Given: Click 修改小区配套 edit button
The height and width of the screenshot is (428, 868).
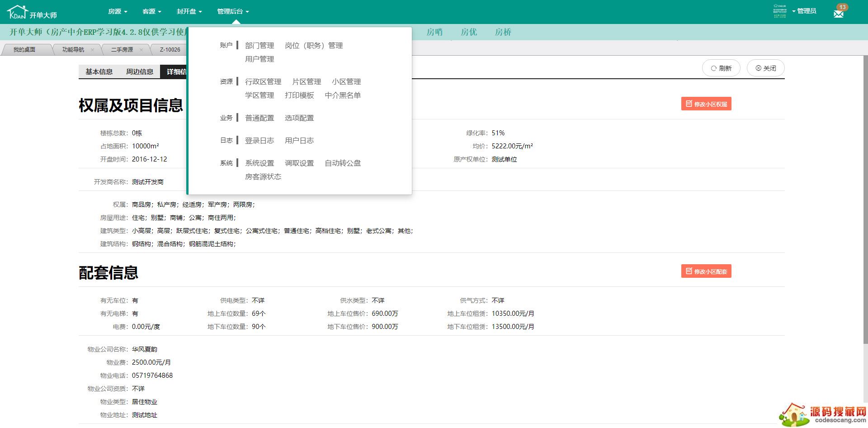Looking at the screenshot, I should (x=706, y=271).
